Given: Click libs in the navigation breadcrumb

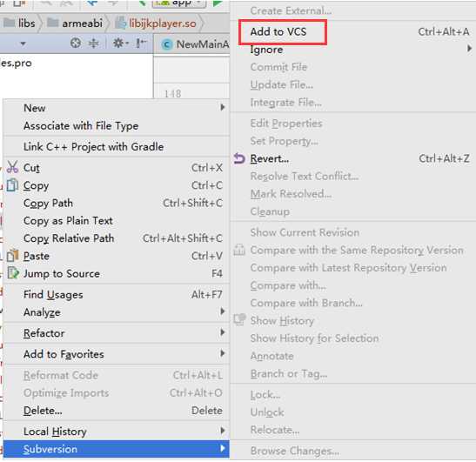Looking at the screenshot, I should (26, 23).
